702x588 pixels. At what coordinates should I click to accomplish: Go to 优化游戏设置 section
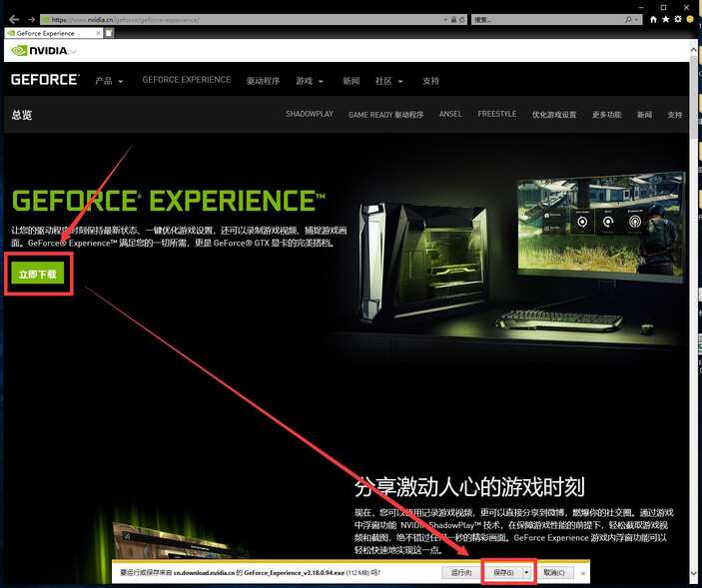click(x=554, y=115)
